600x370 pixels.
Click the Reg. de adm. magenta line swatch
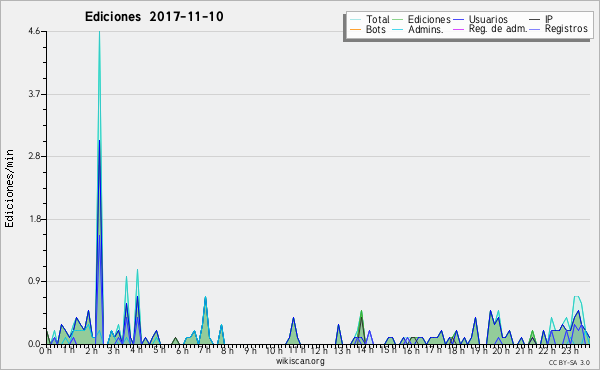(x=458, y=29)
